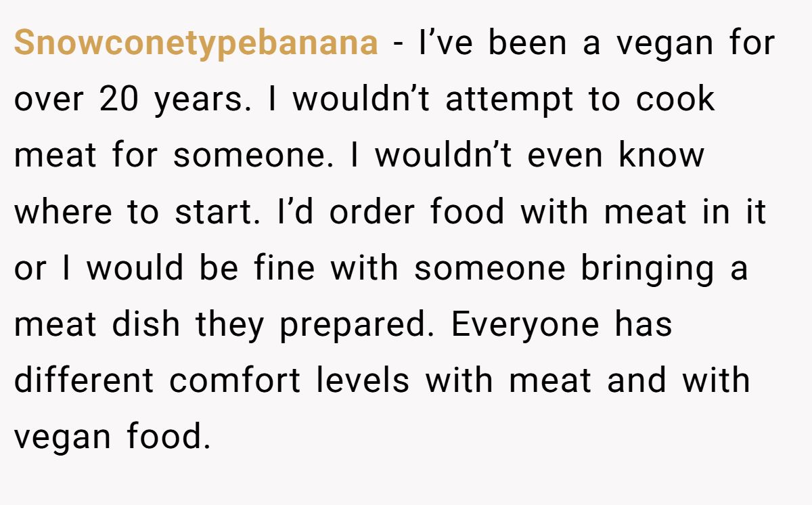Click the word "different" in the comment
The height and width of the screenshot is (505, 812).
[x=84, y=381]
